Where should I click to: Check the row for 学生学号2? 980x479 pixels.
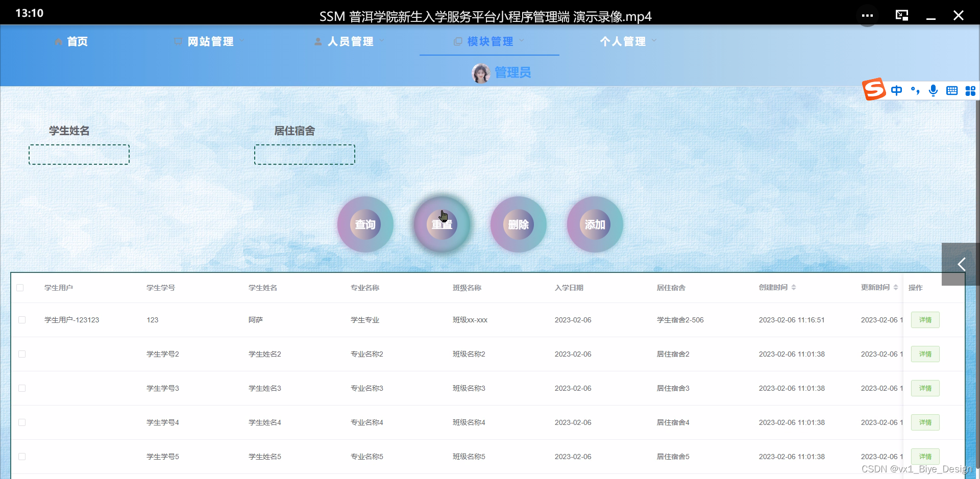22,354
